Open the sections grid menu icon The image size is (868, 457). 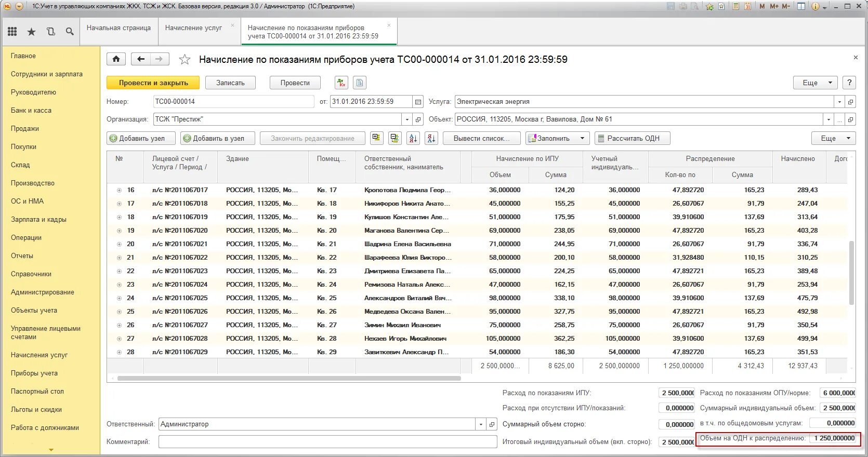tap(12, 32)
